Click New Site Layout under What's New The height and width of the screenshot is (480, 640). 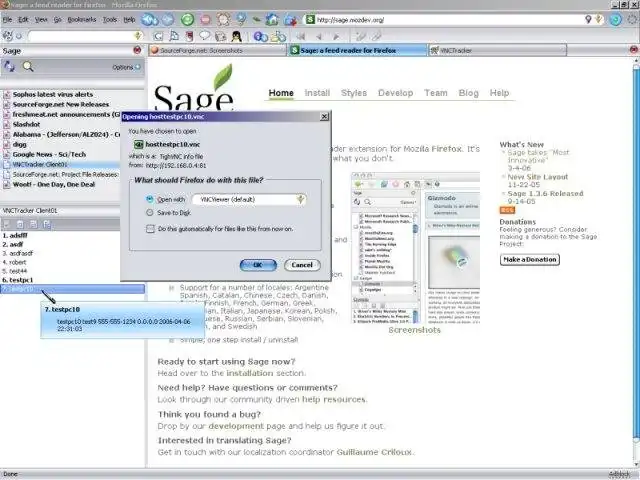(x=538, y=177)
